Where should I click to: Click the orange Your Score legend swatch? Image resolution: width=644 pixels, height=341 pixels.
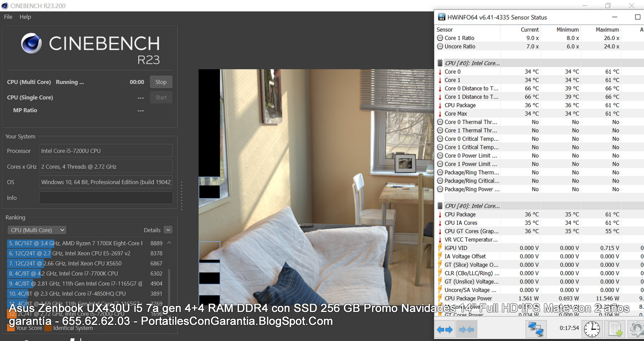pos(11,328)
